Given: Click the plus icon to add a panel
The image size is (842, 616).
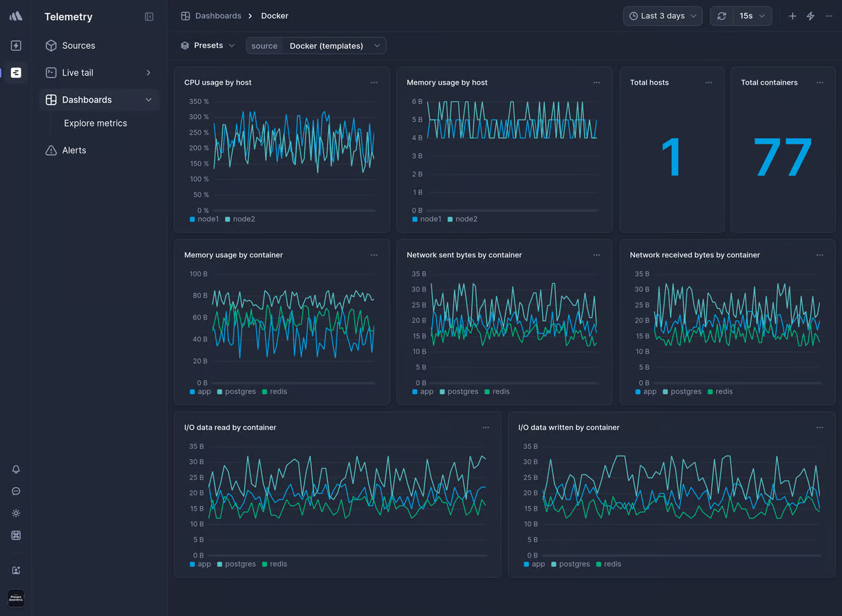Looking at the screenshot, I should pos(792,15).
